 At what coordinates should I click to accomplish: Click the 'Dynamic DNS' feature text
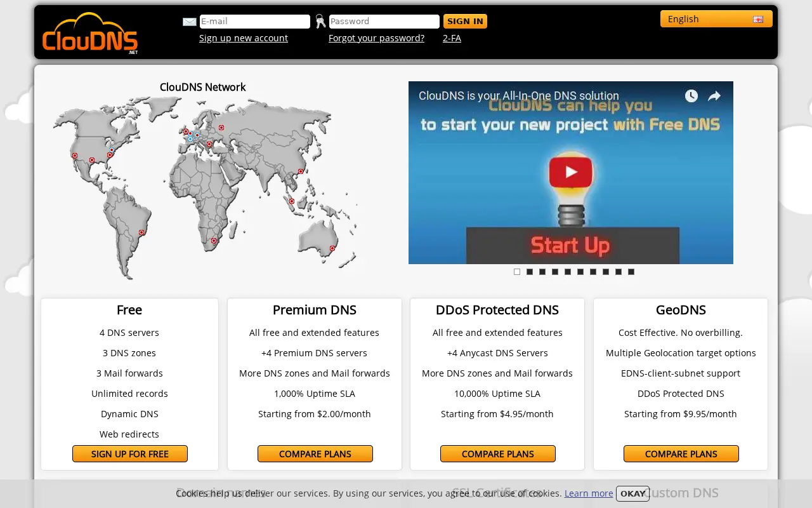(x=129, y=414)
